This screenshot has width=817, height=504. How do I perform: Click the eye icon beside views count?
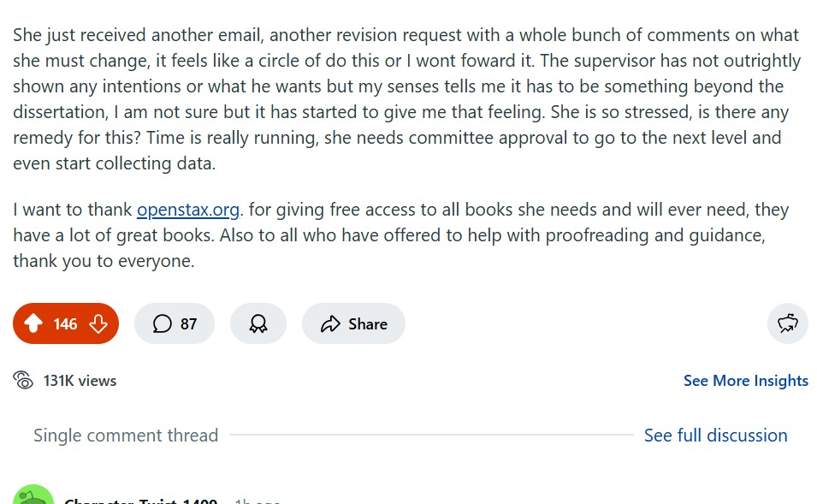23,381
